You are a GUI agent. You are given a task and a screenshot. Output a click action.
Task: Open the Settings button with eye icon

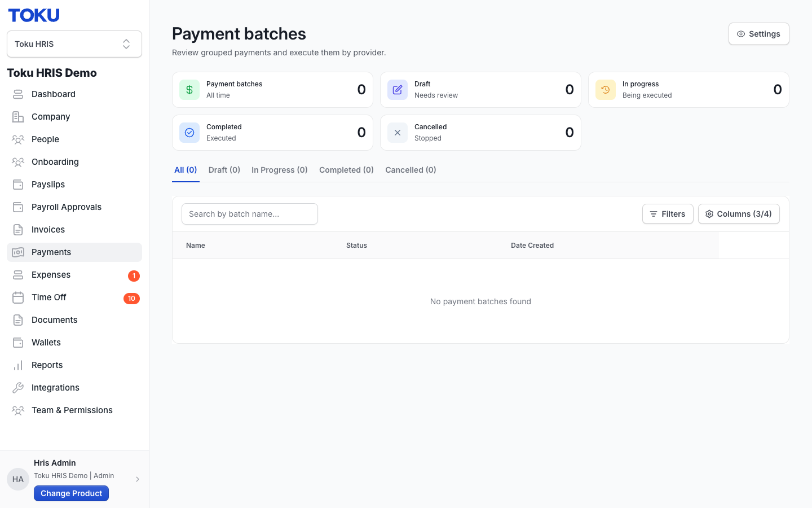[x=758, y=34]
